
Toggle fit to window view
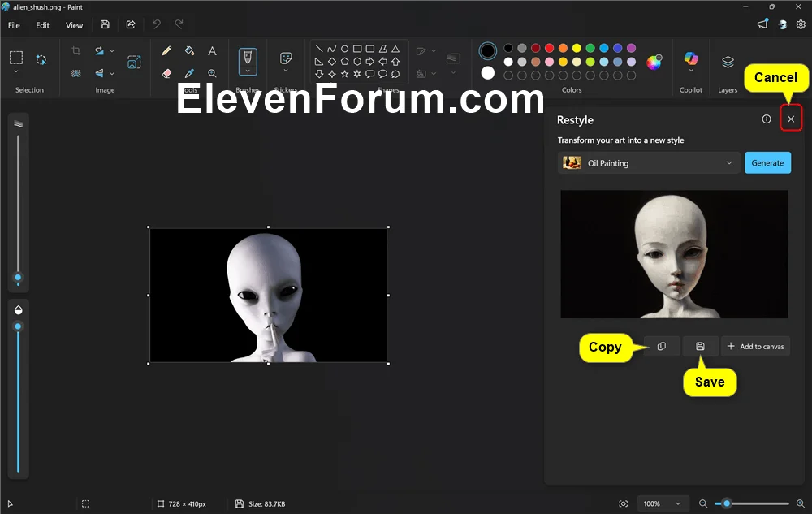(624, 503)
